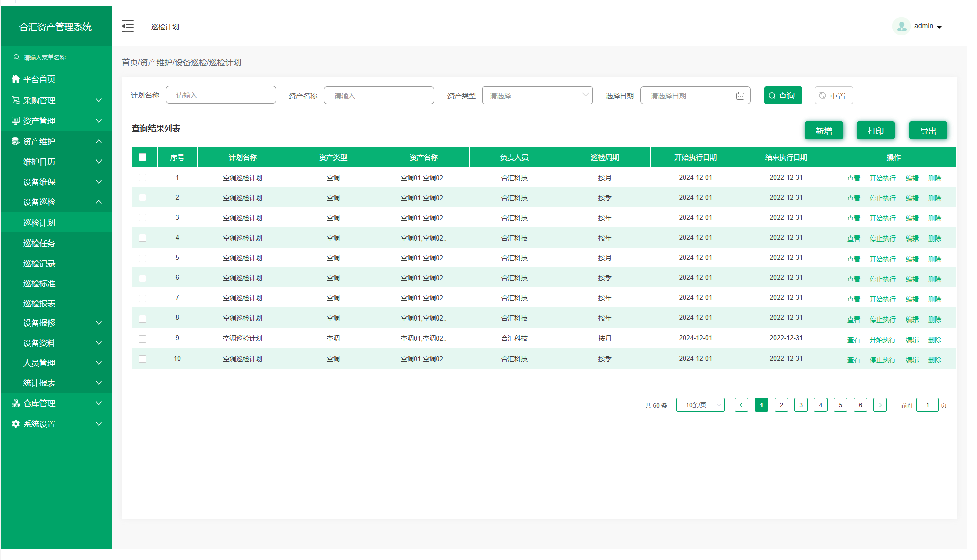Viewport: 977px width, 560px height.
Task: Open the 巡检标准 menu item
Action: (39, 283)
